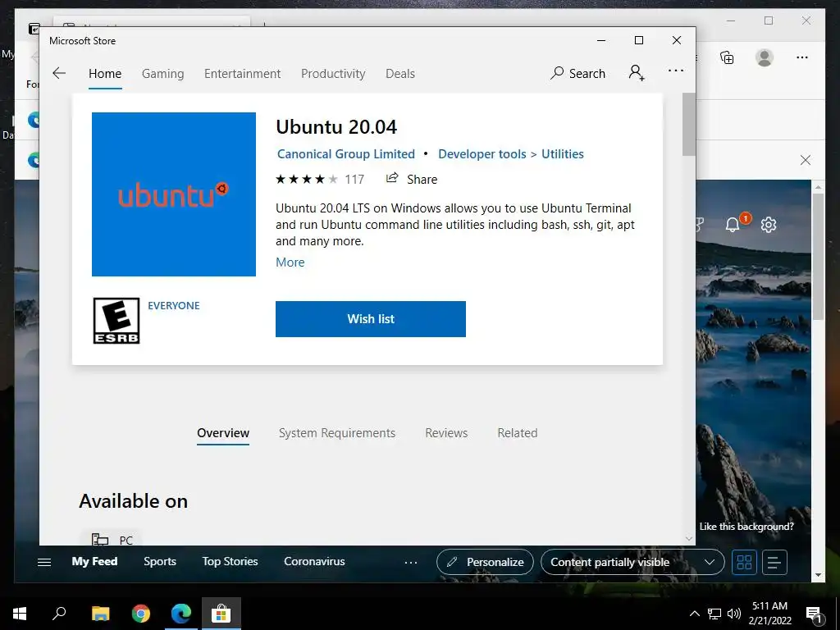The image size is (840, 630).
Task: Open Sports feed tab
Action: (x=160, y=561)
